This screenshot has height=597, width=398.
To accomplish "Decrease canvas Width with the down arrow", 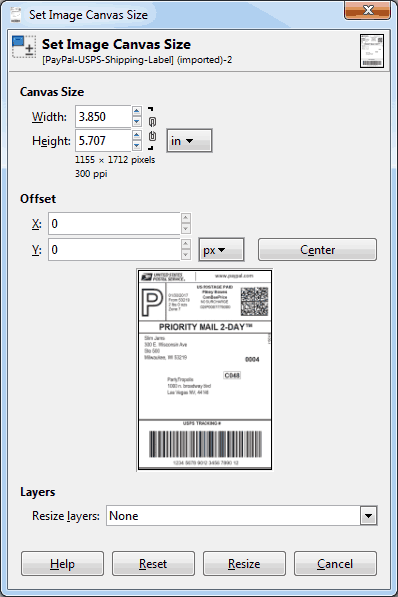I will tap(137, 121).
